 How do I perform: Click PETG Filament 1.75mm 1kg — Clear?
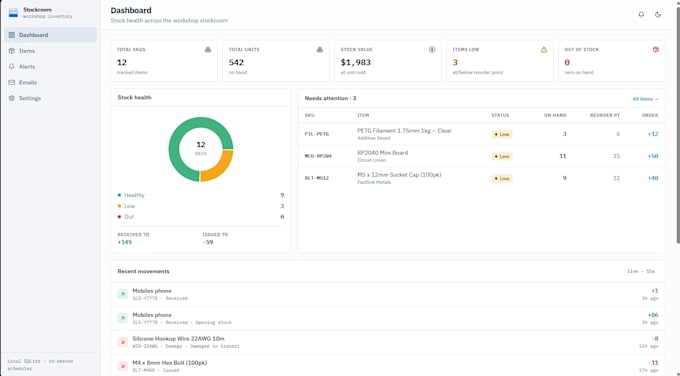tap(404, 131)
